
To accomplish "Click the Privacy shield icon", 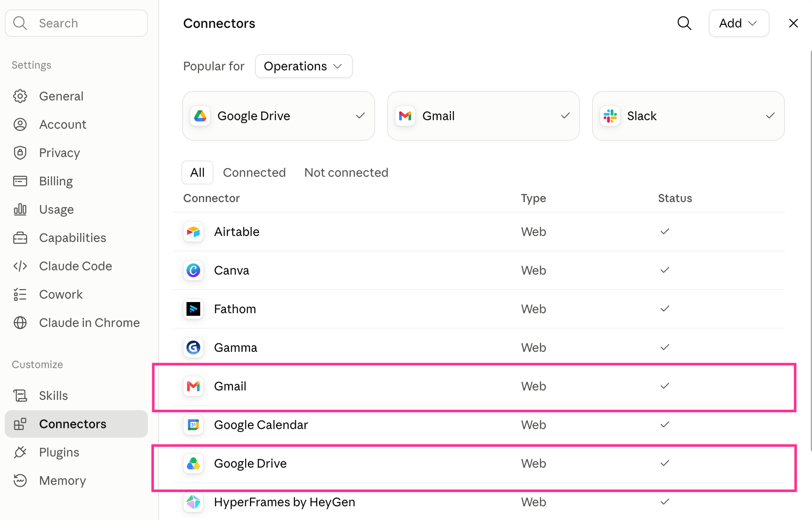I will click(20, 153).
